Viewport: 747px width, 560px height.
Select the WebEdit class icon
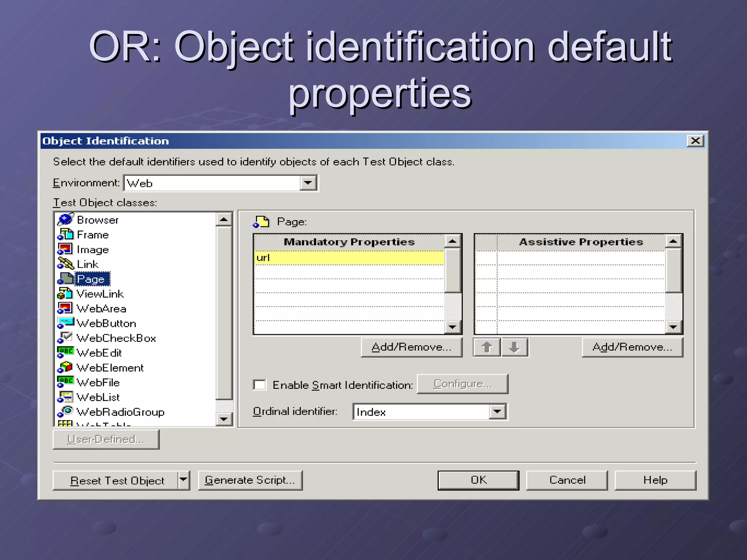[x=66, y=353]
